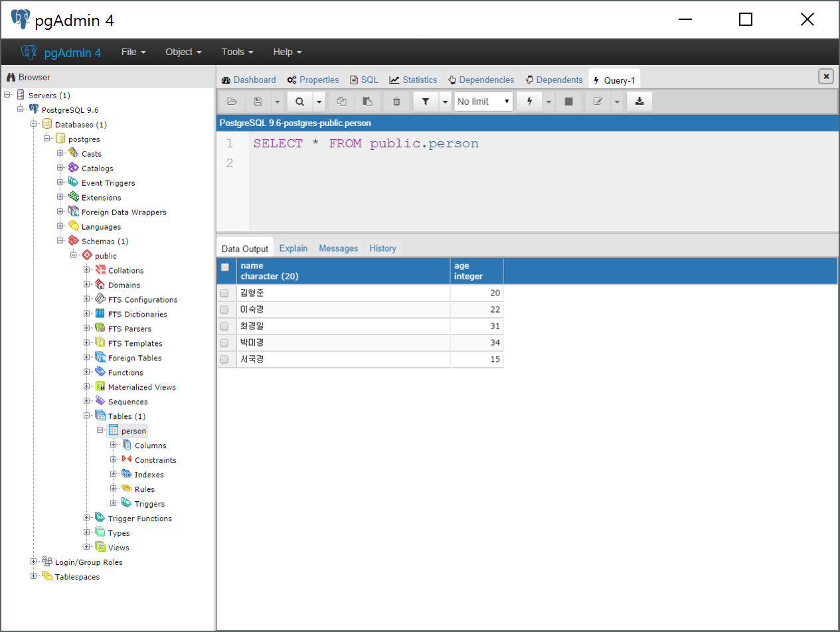Select the Trigger Functions tree item

(140, 518)
